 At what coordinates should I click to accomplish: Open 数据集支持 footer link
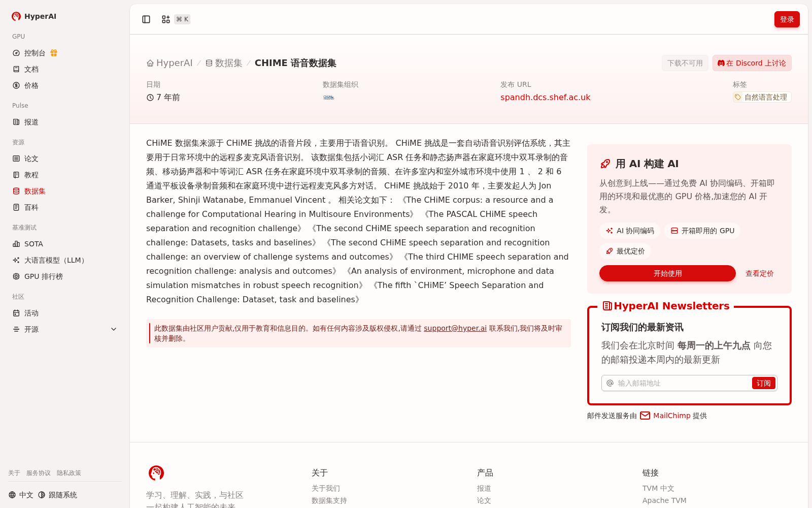[329, 500]
